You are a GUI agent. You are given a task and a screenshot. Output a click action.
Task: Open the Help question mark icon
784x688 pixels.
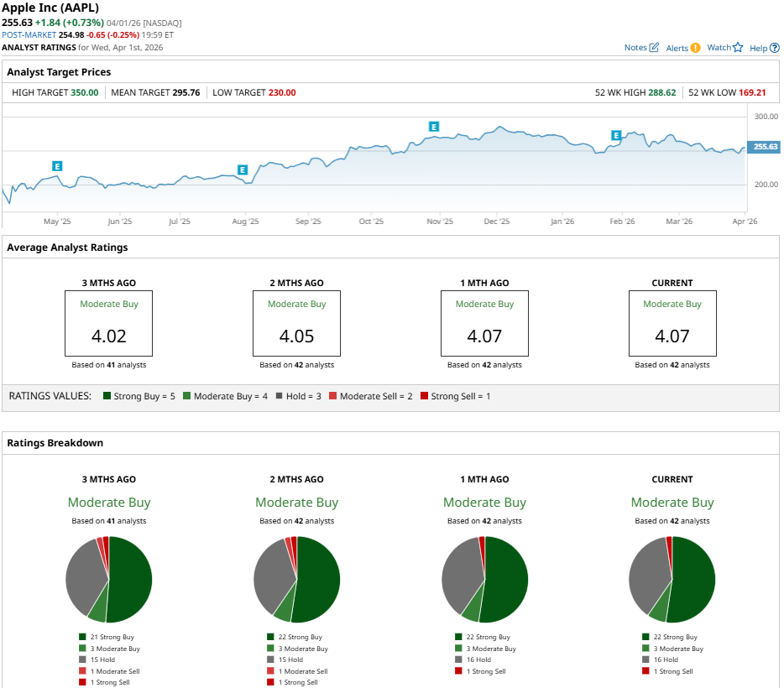pos(775,48)
